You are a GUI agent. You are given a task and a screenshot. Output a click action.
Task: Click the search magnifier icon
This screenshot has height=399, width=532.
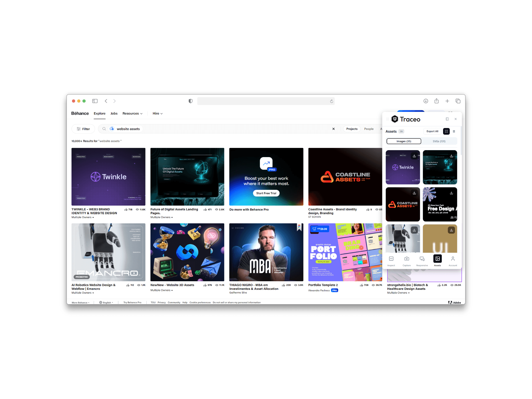(104, 129)
